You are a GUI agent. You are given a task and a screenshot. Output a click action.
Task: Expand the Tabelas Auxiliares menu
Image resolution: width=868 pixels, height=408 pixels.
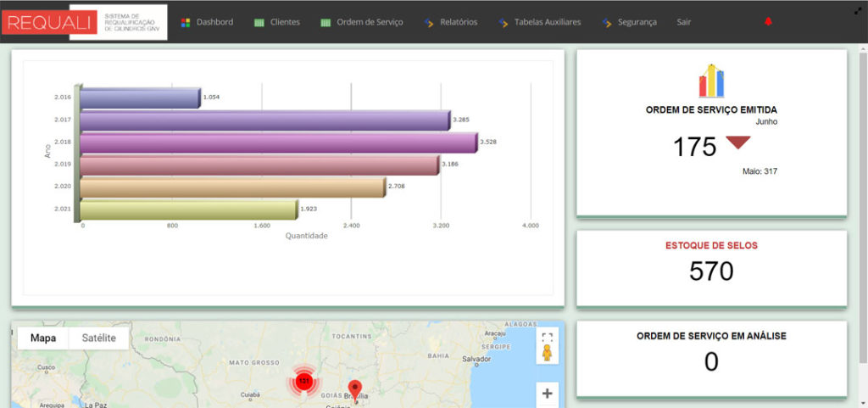tap(548, 22)
